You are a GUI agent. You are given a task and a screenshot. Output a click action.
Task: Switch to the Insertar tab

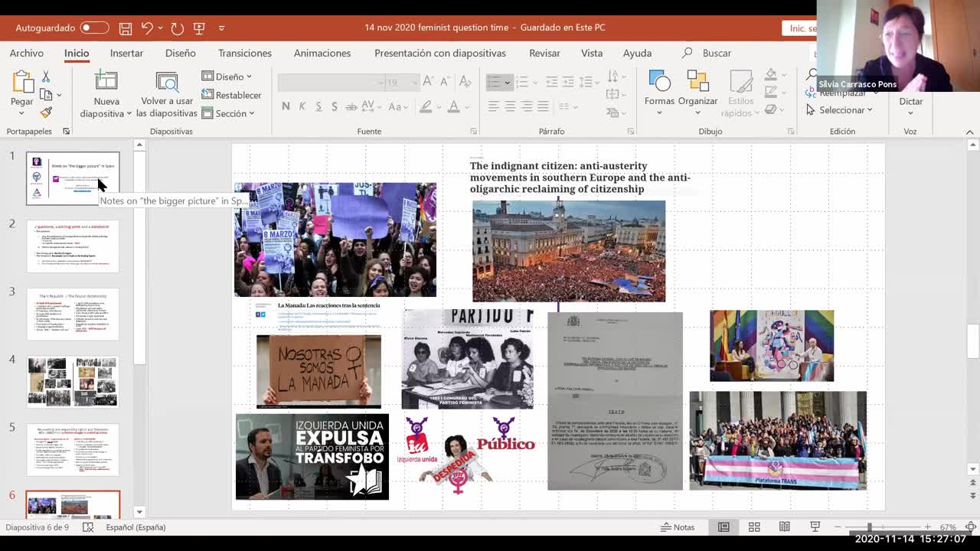[126, 53]
